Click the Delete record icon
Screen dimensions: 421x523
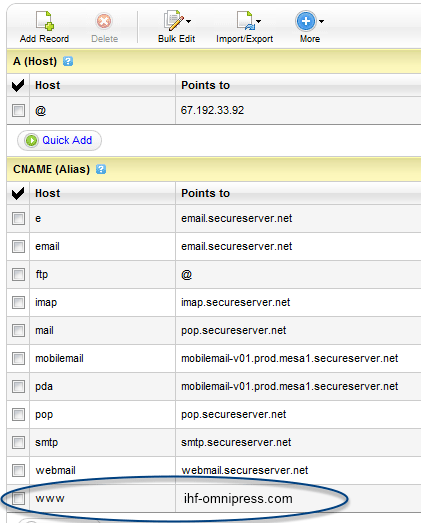(104, 21)
